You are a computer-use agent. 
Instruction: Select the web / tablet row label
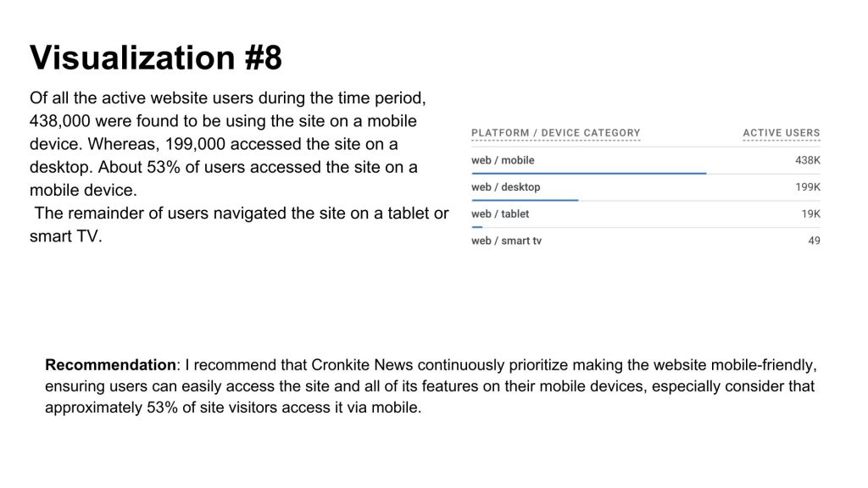(x=500, y=214)
